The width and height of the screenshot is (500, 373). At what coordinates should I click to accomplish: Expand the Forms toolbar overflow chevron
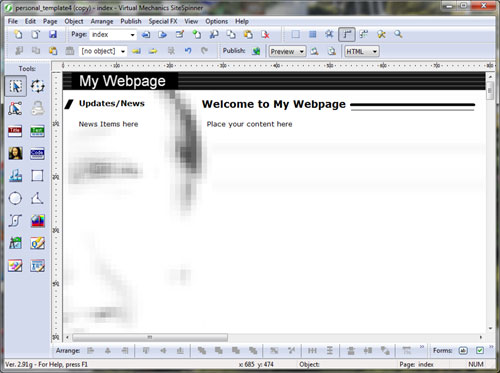pyautogui.click(x=491, y=347)
